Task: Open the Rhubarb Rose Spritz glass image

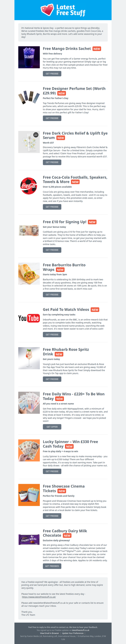Action: (29, 358)
